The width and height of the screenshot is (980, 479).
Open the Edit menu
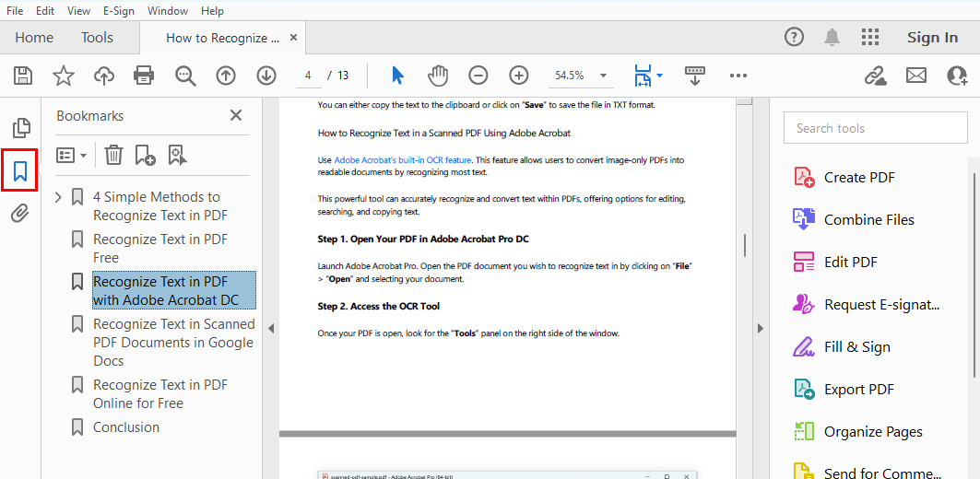pos(45,11)
